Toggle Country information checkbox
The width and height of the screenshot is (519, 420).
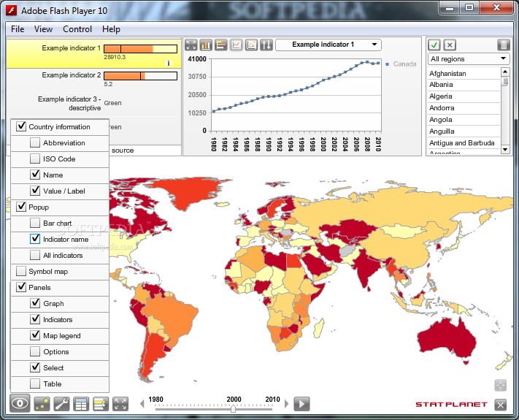pyautogui.click(x=21, y=126)
